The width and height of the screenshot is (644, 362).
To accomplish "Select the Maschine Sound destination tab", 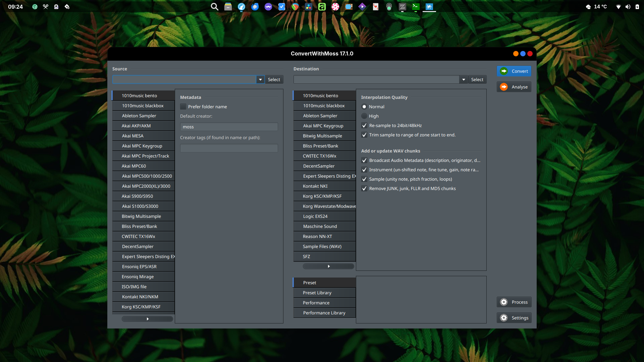I will click(x=324, y=226).
